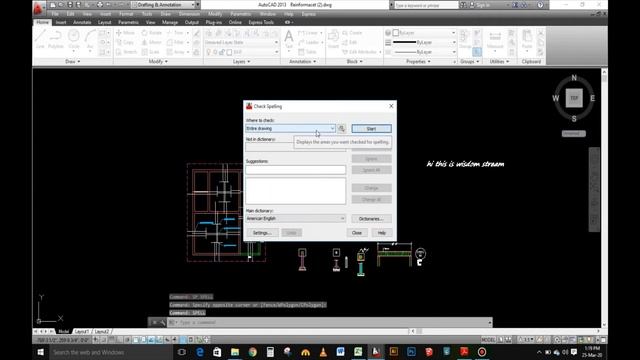Open the Main dictionary American English dropdown
The width and height of the screenshot is (640, 360).
[x=296, y=218]
